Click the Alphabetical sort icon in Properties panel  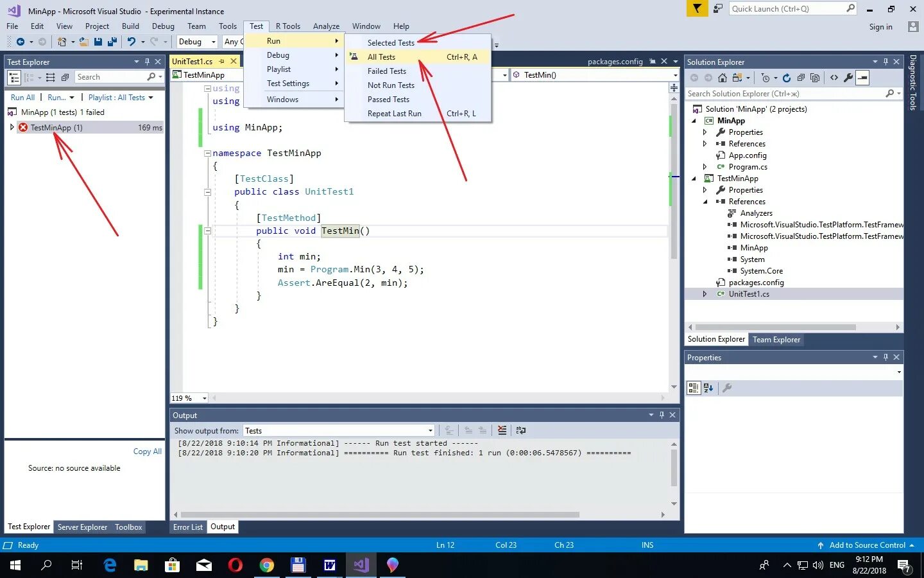click(x=708, y=388)
